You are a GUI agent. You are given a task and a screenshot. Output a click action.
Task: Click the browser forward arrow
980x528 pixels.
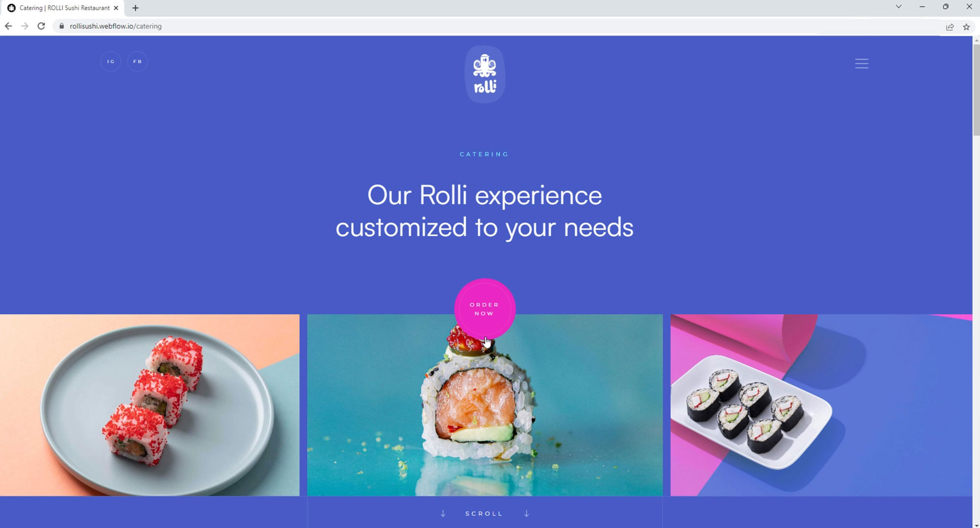[x=24, y=26]
